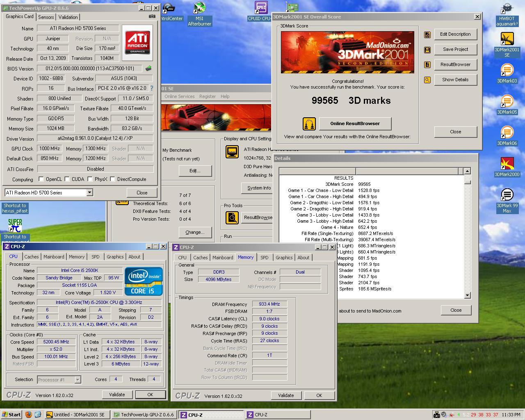Viewport: 525px width, 420px height.
Task: Open the 3DMark05 desktop shortcut
Action: (x=507, y=105)
